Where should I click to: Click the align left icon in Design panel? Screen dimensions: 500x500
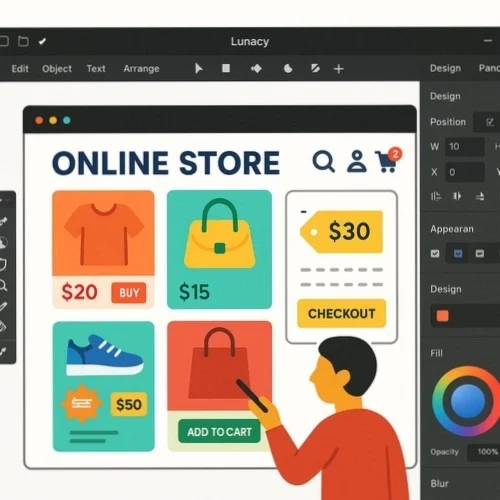tap(436, 196)
